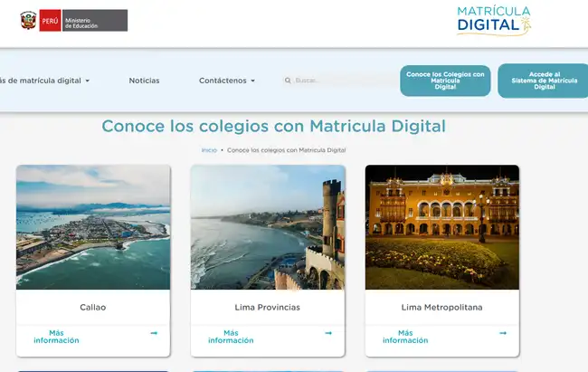
Task: Click Conoce los Colegios con Matrícula Digital button
Action: [x=445, y=81]
